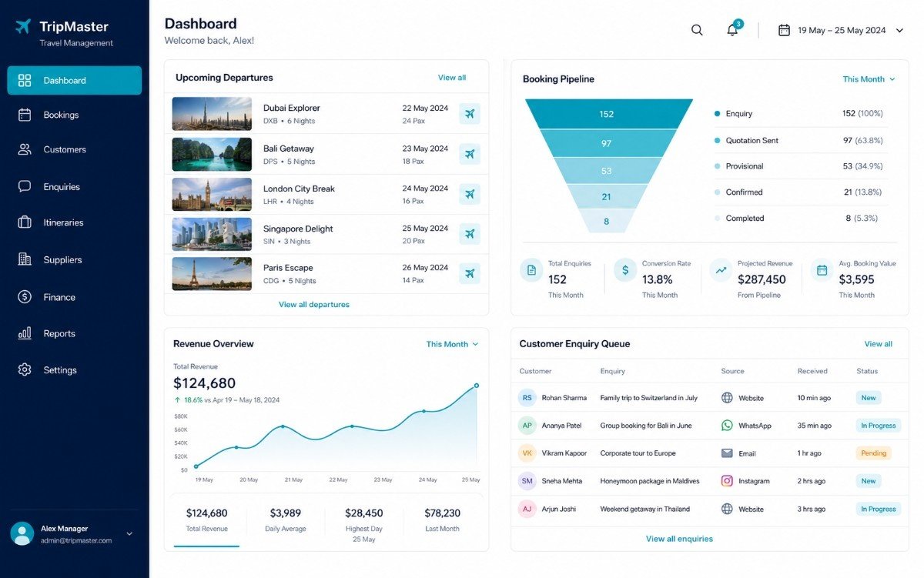Click the Conversion Rate dollar icon

tap(625, 270)
